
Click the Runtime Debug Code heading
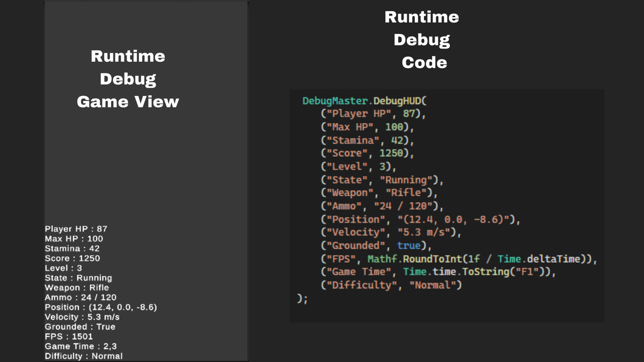tap(422, 40)
